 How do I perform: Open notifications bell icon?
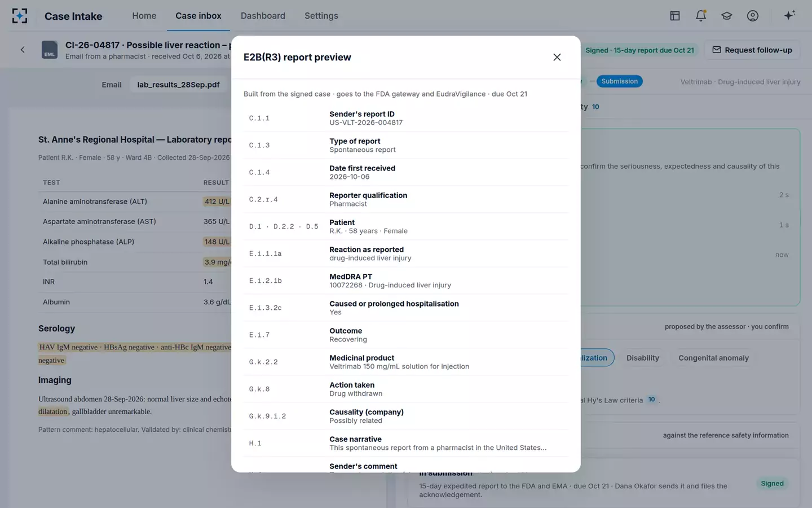[701, 16]
